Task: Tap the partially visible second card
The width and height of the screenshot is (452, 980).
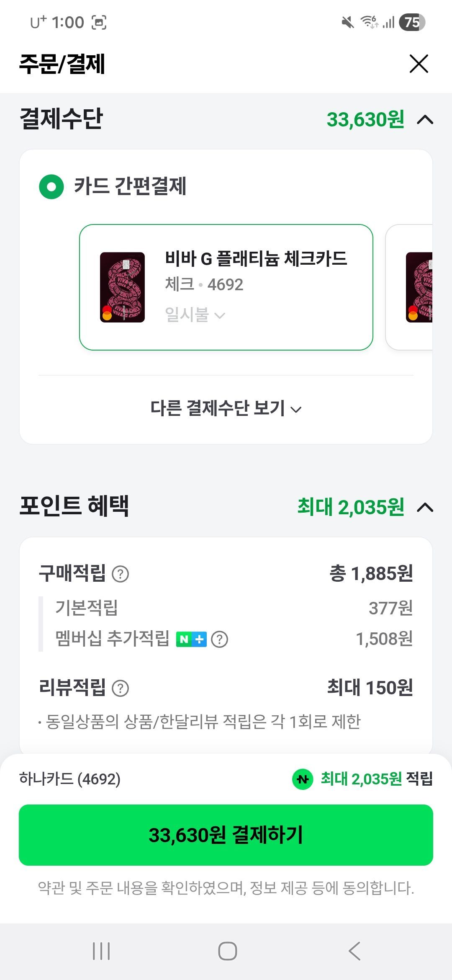Action: pos(410,287)
